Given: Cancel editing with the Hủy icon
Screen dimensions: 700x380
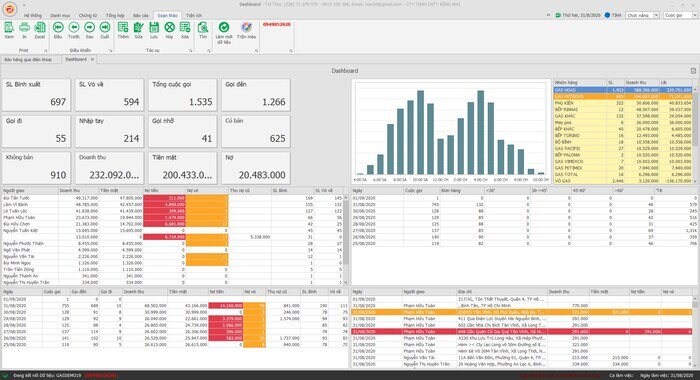Looking at the screenshot, I should pos(169,30).
